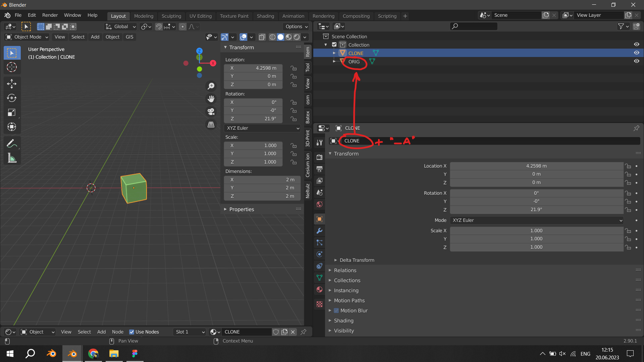644x362 pixels.
Task: Open World properties tab
Action: tap(320, 204)
